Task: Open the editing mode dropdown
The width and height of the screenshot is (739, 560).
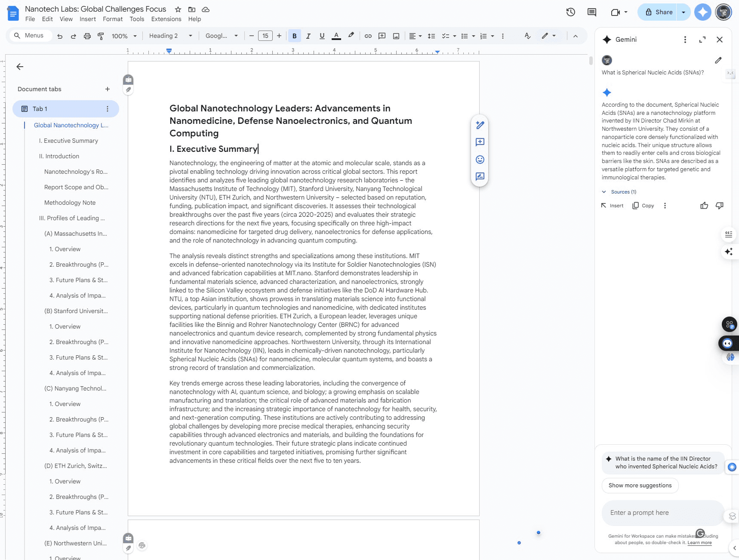Action: point(549,36)
